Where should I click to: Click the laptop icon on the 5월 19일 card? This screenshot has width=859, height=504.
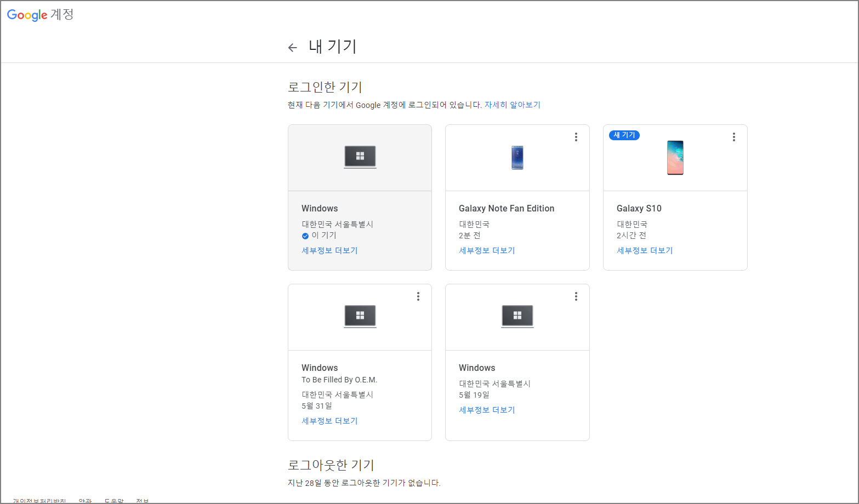(x=517, y=316)
